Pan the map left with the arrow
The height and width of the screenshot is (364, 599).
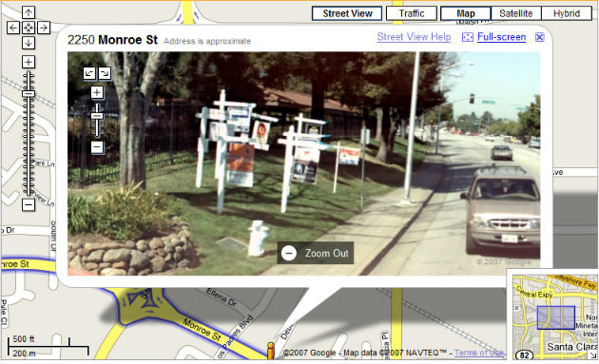coord(13,28)
